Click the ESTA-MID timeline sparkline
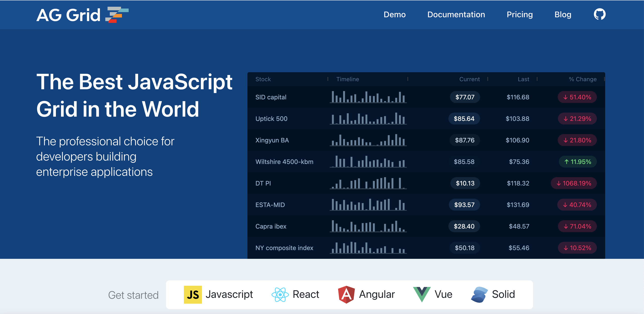This screenshot has height=314, width=644. (368, 205)
